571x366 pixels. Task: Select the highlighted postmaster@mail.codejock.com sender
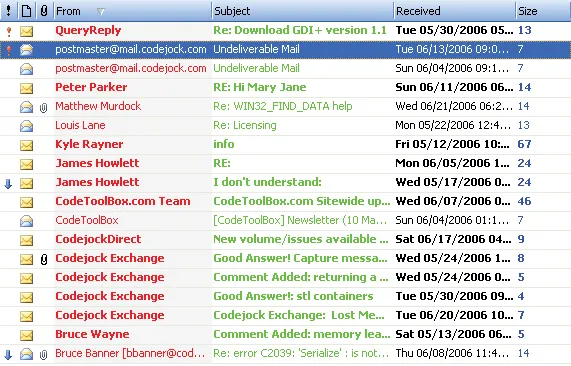tap(131, 49)
